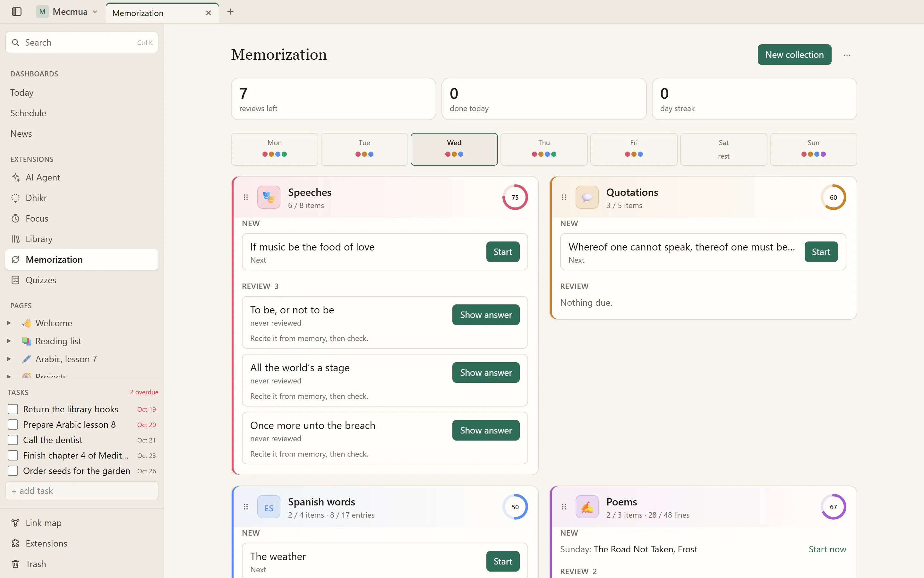Create a New collection
The height and width of the screenshot is (578, 924).
(x=794, y=55)
